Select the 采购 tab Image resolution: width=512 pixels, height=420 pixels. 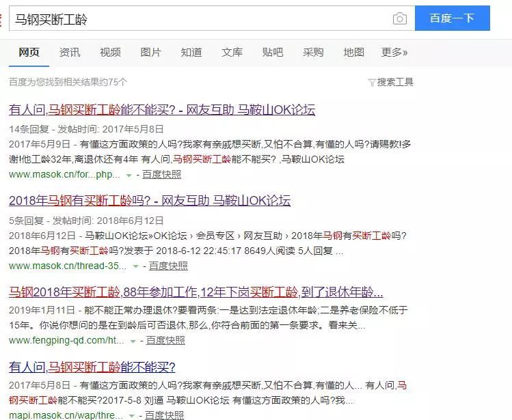(313, 52)
